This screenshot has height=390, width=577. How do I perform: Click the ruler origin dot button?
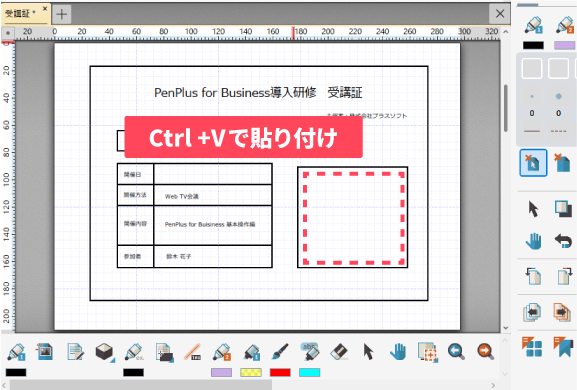(x=8, y=33)
